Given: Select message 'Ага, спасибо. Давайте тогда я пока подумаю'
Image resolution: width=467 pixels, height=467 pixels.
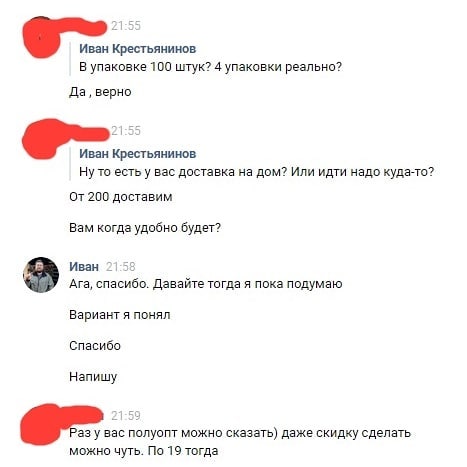Looking at the screenshot, I should click(x=206, y=284).
